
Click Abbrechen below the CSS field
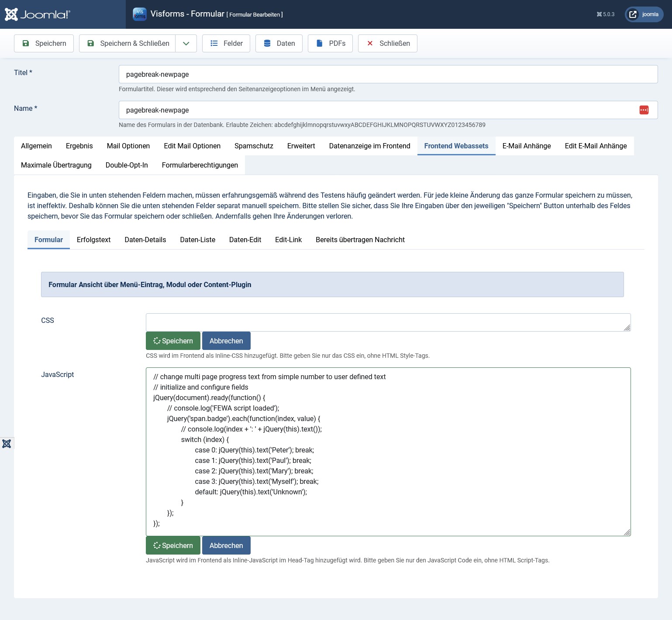226,341
